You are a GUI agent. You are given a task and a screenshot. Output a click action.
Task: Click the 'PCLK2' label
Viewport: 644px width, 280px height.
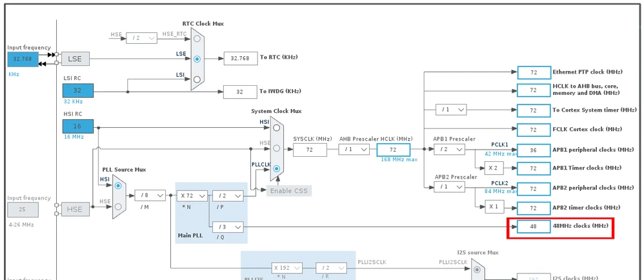click(x=499, y=183)
